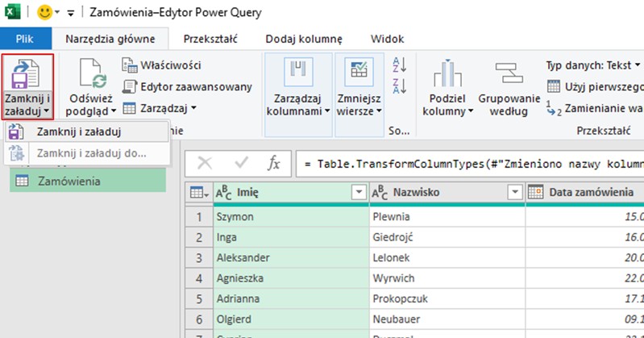Click the Zarządzaj kolumnami icon
Viewport: 644px width, 338px height.
[298, 72]
